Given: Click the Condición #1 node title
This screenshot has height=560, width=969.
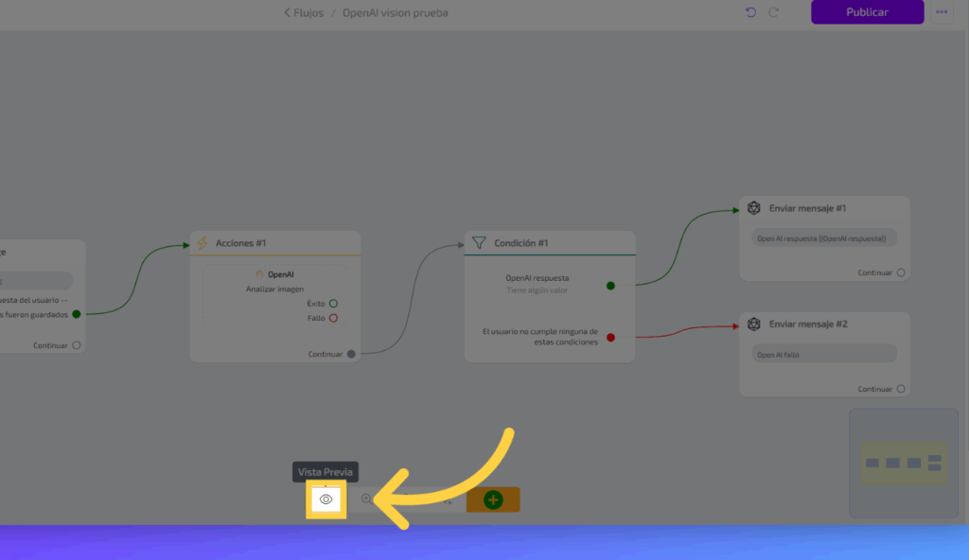Looking at the screenshot, I should pyautogui.click(x=521, y=243).
